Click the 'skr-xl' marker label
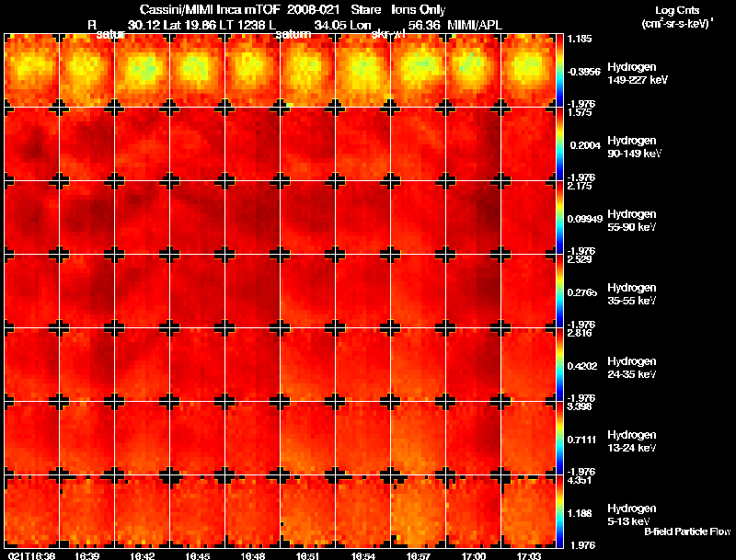Screen dimensions: 736x560 tap(388, 34)
